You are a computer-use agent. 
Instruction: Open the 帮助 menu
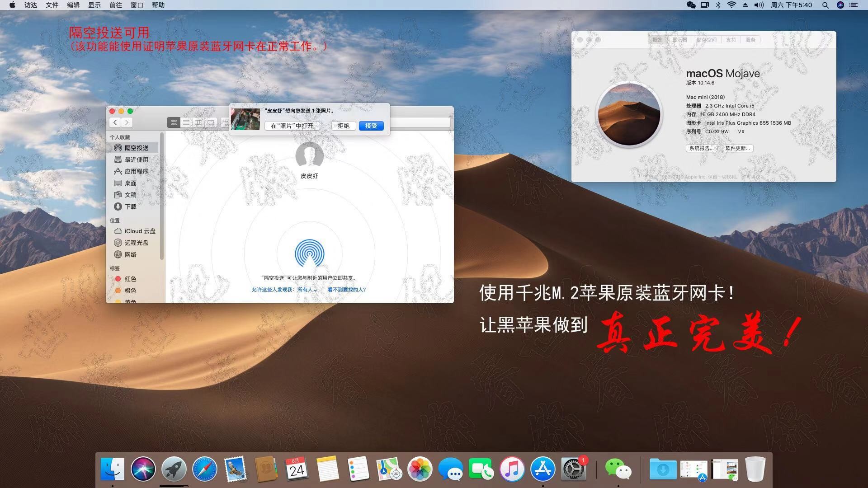pos(158,5)
